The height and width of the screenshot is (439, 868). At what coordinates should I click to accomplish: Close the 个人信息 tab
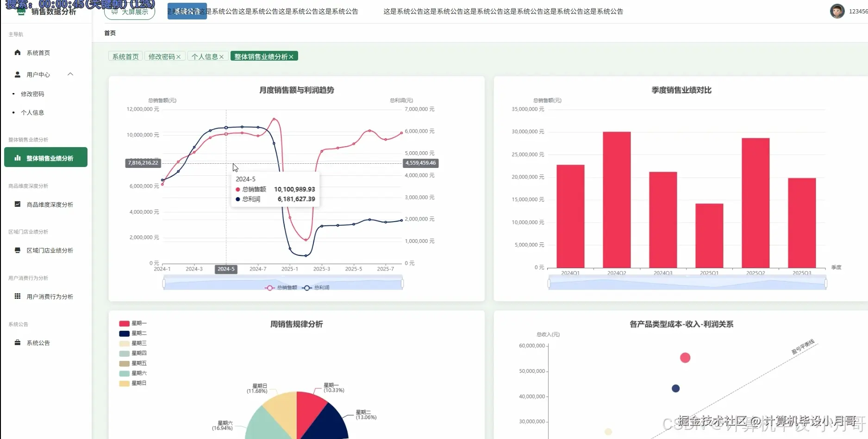(x=222, y=57)
